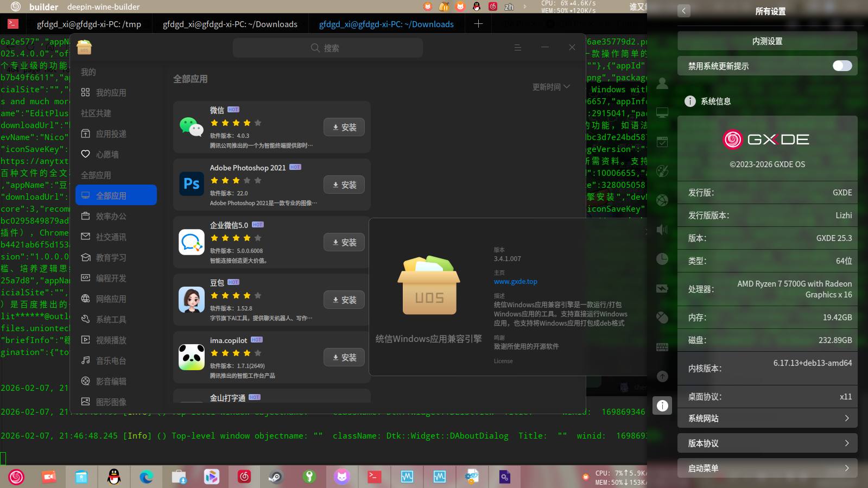Image resolution: width=868 pixels, height=488 pixels.
Task: Install 微信 with its 安装 button
Action: click(x=344, y=127)
